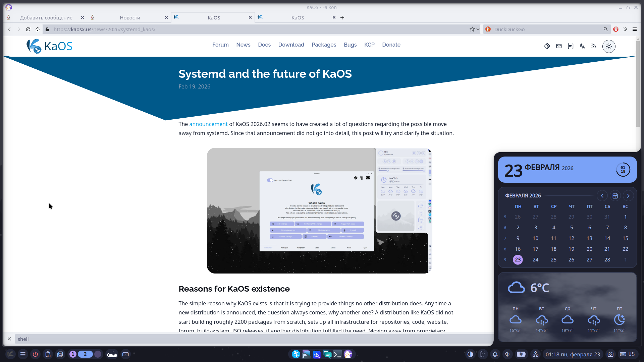The height and width of the screenshot is (362, 644).
Task: Open the email contact icon in header
Action: click(x=559, y=46)
